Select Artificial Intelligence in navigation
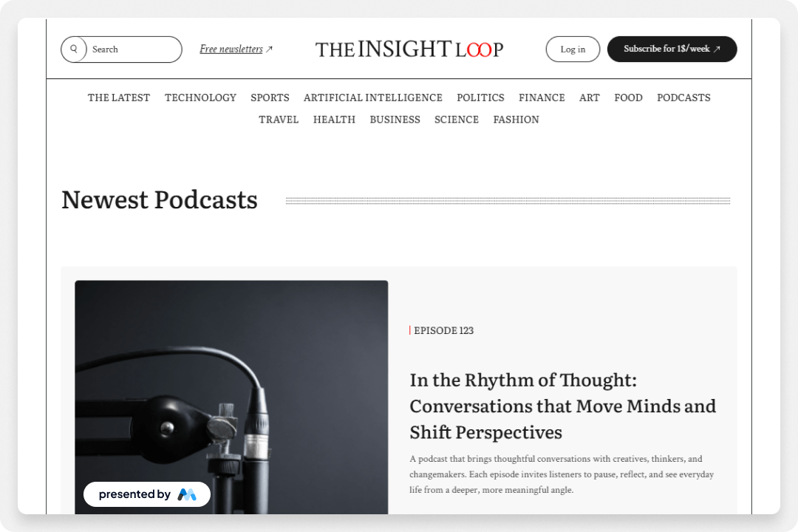798x532 pixels. pos(373,98)
